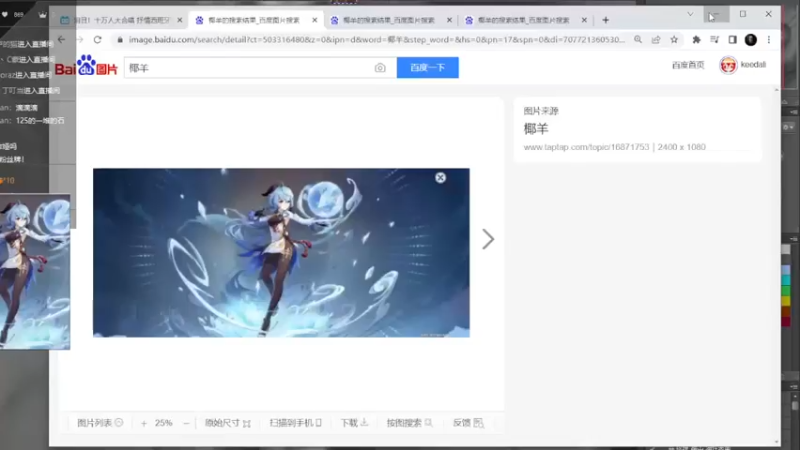This screenshot has width=800, height=450.
Task: Click the user avatar picture
Action: 728,65
